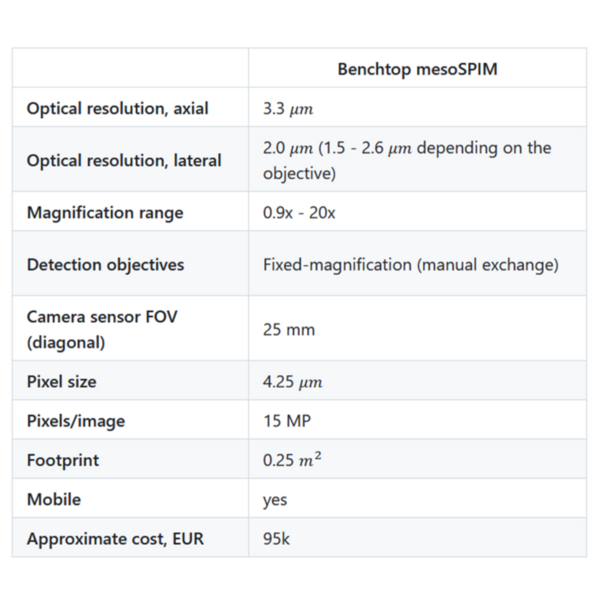600x599 pixels.
Task: Click the 25 mm sensor FOV value
Action: point(289,330)
